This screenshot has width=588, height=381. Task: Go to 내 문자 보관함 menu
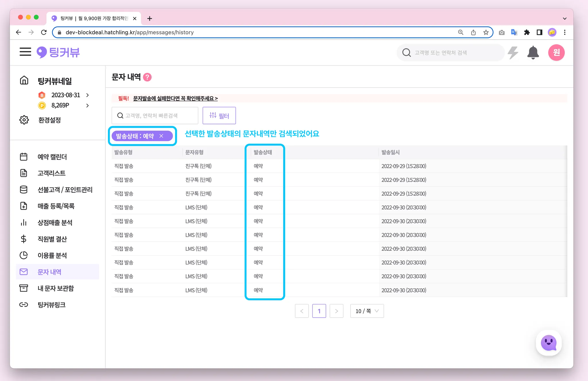[x=56, y=288]
